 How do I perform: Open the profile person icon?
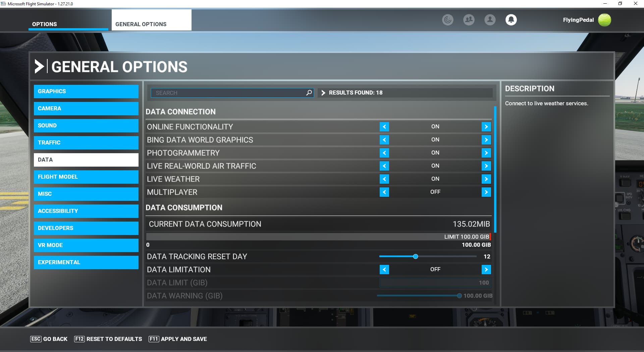[490, 20]
